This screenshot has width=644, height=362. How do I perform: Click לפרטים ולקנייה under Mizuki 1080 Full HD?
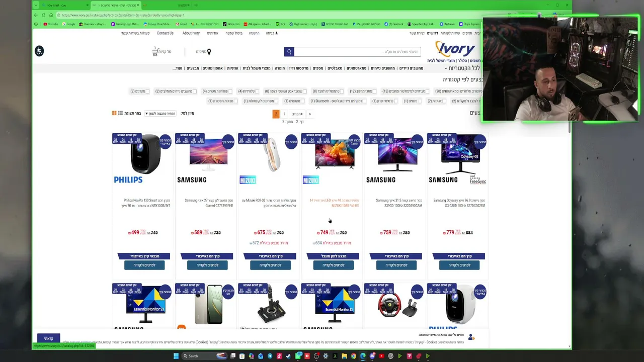pyautogui.click(x=334, y=265)
